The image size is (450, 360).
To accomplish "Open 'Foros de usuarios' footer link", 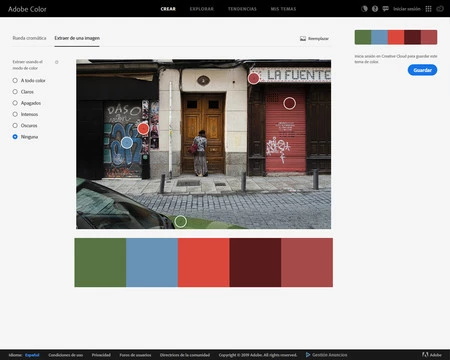I will 135,355.
